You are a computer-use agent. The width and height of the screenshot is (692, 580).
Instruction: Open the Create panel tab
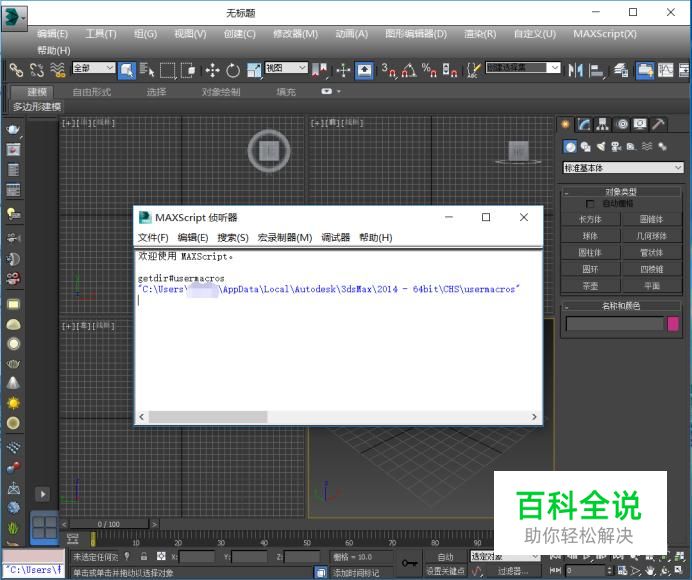tap(565, 124)
